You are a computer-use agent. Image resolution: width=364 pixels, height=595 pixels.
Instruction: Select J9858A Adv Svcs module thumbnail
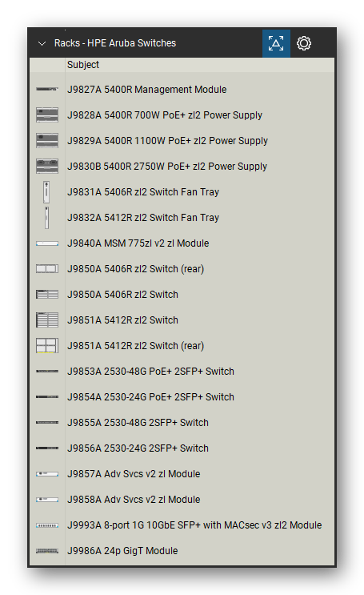tap(47, 500)
